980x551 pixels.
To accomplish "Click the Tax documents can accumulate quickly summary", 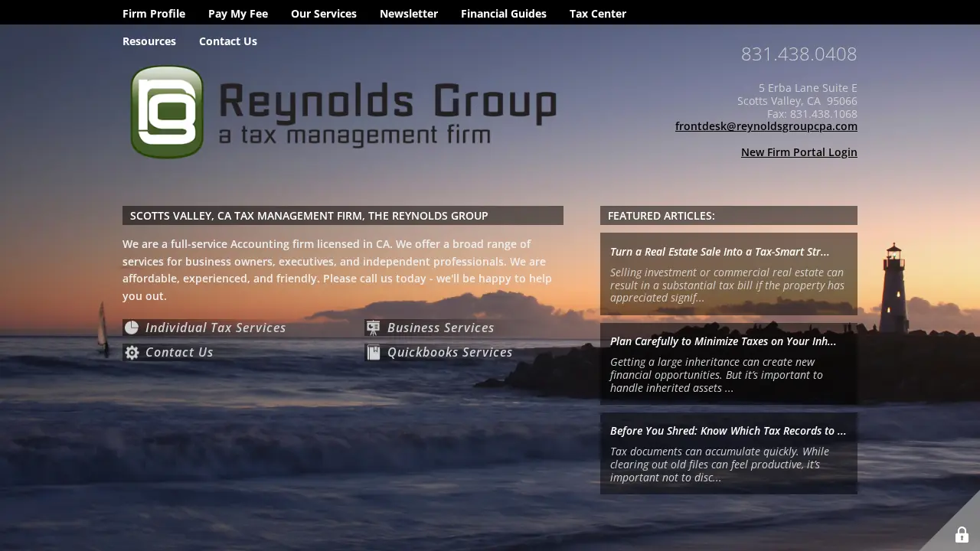I will click(x=720, y=465).
